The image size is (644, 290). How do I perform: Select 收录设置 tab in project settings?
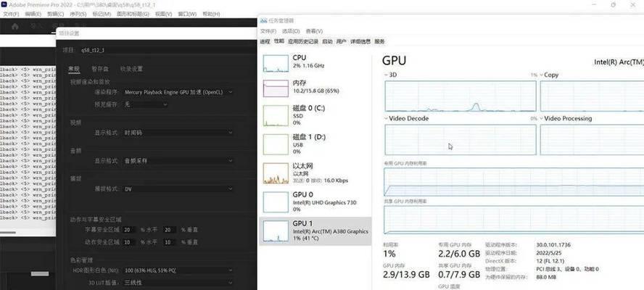click(x=131, y=69)
